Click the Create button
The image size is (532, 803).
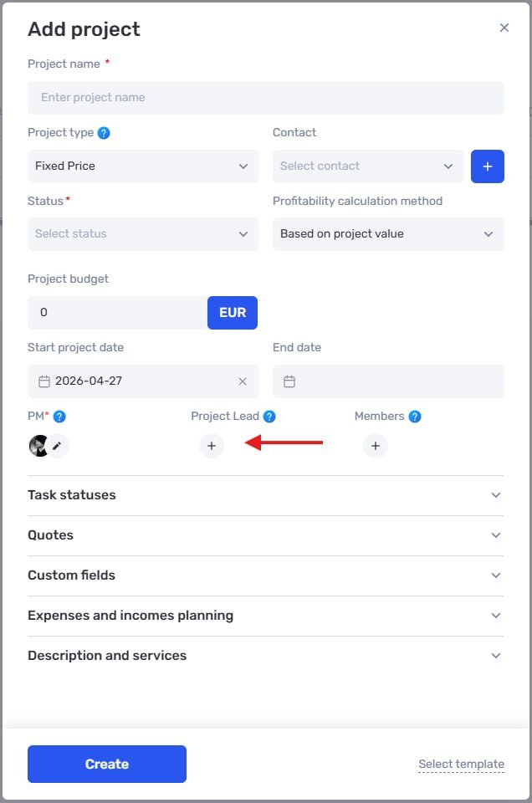click(107, 764)
